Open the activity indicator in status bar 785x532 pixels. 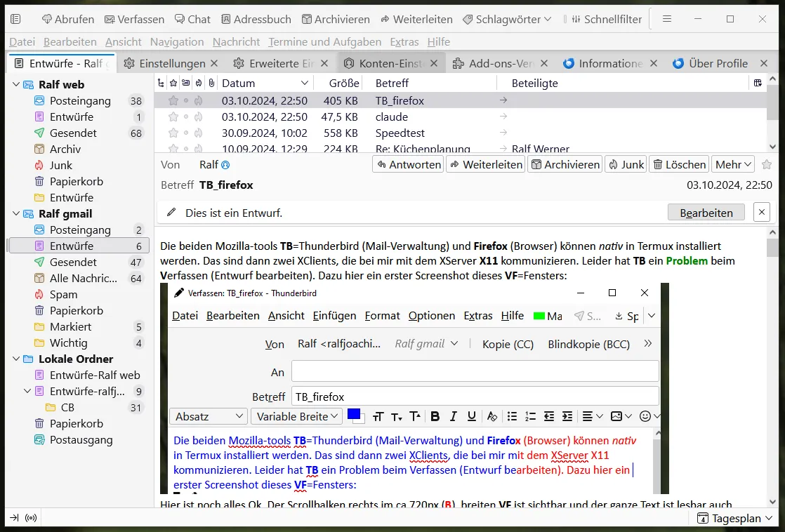[x=31, y=518]
